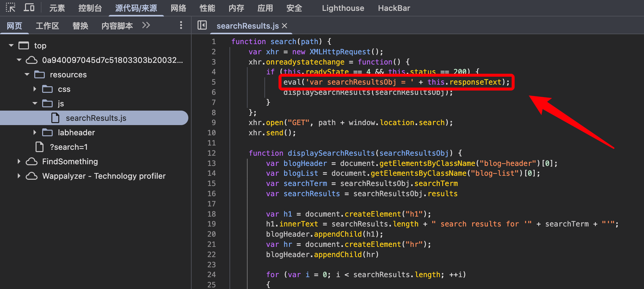Screen dimensions: 644x289
Task: Expand the css folder
Action: 35,89
